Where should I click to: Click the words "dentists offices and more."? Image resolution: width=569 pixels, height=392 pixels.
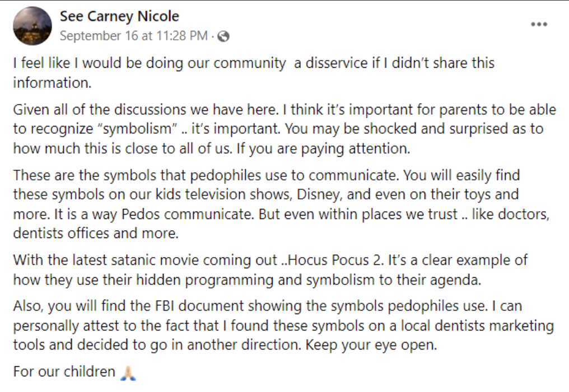[96, 233]
